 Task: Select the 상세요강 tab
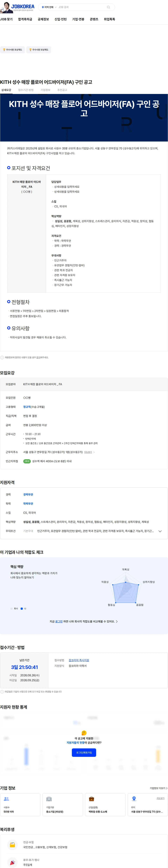[6, 90]
